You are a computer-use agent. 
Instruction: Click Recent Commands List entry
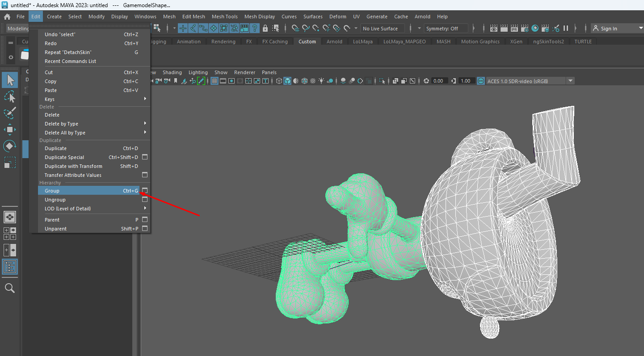tap(94, 61)
